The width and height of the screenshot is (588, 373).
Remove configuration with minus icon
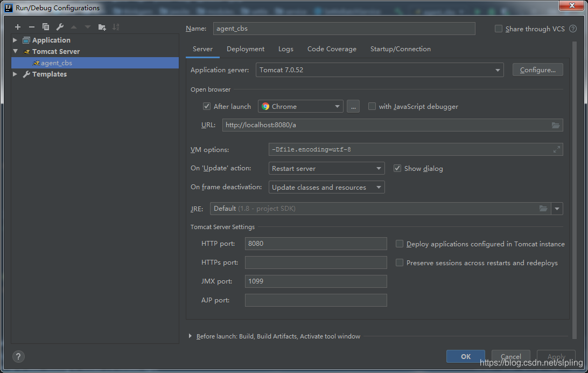pos(31,27)
